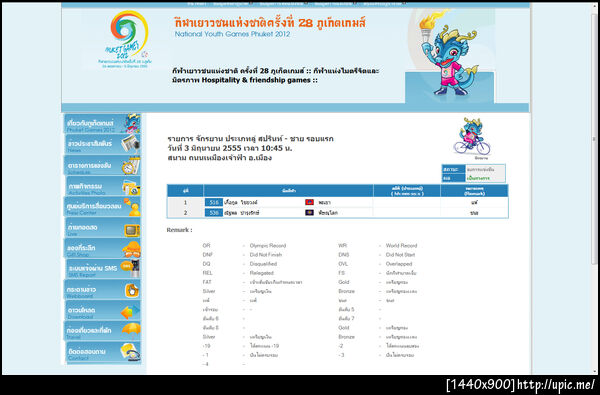Open the Press Center sidebar item
Image resolution: width=600 pixels, height=395 pixels.
[x=102, y=207]
